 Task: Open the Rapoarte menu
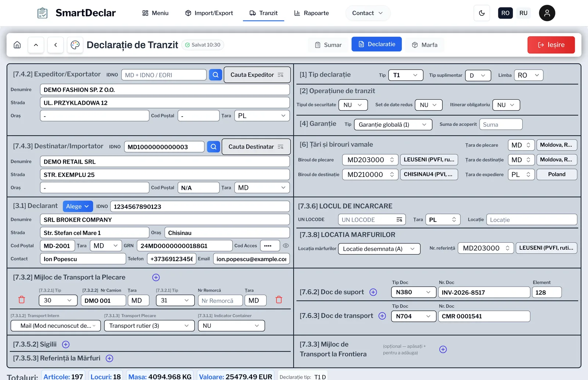312,13
